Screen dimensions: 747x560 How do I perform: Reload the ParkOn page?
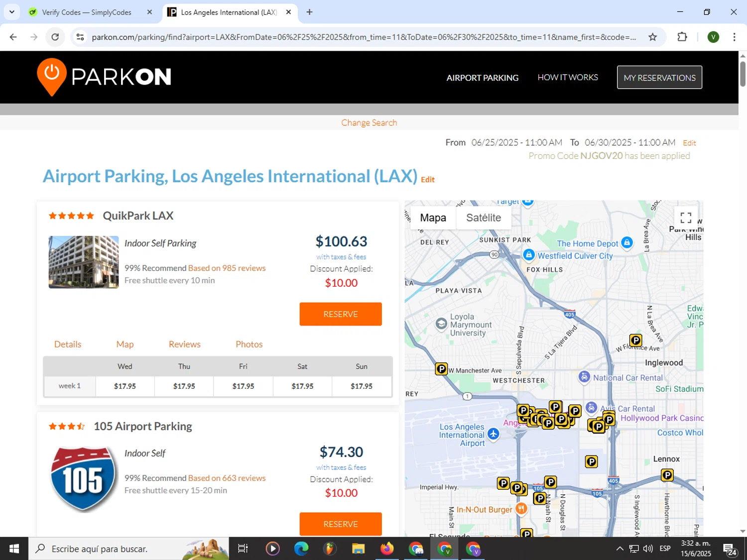point(55,37)
